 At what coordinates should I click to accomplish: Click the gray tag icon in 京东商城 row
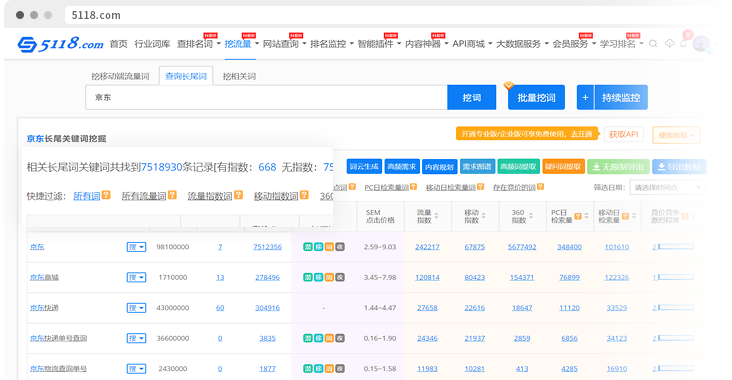coord(340,277)
